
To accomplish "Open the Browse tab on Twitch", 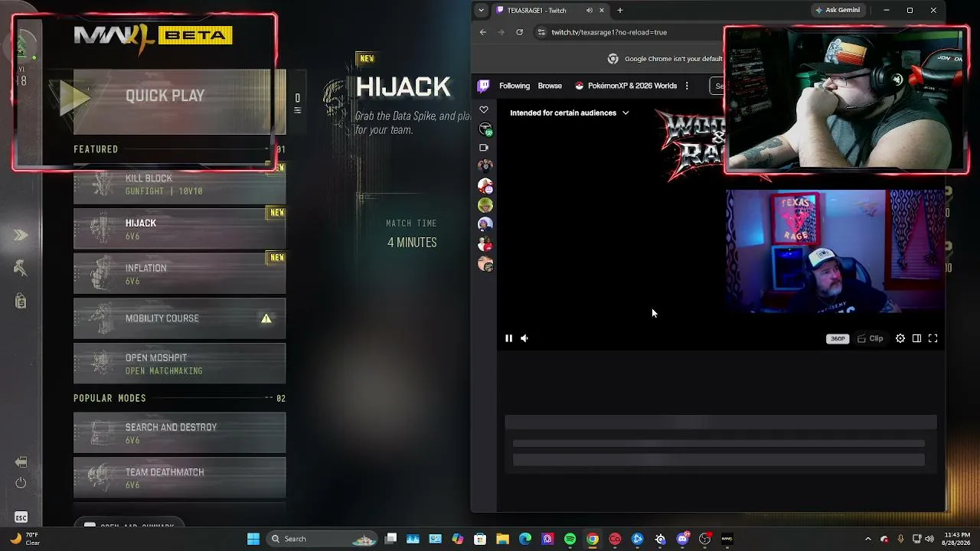I will [550, 86].
